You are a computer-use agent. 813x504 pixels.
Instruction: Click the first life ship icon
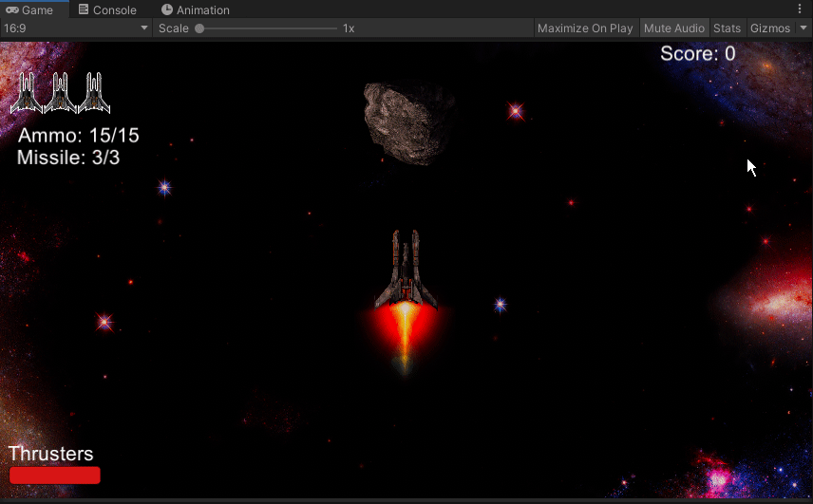(27, 93)
